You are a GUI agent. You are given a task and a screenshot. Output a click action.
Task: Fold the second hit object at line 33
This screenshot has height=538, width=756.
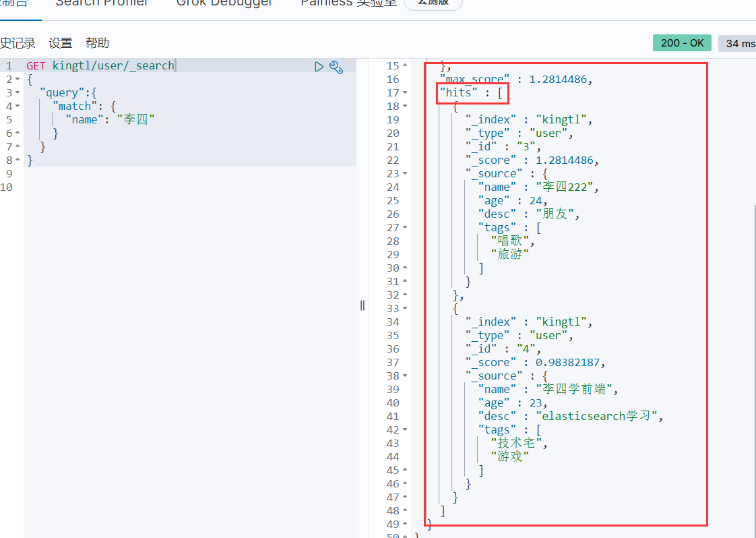click(404, 308)
